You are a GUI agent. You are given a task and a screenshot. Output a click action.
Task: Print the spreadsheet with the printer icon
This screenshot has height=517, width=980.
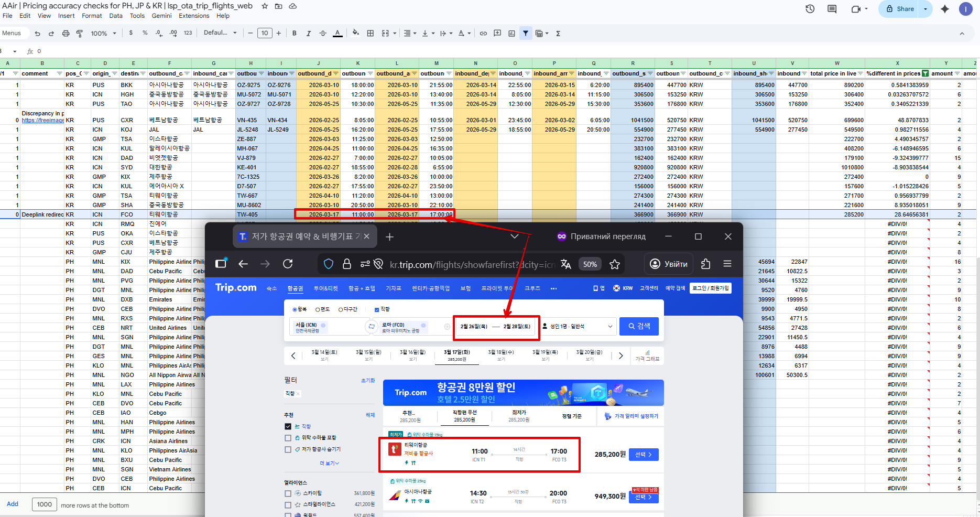coord(66,34)
